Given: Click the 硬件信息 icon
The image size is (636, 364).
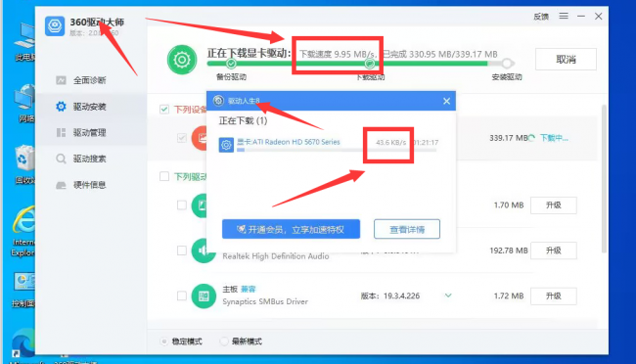Looking at the screenshot, I should pyautogui.click(x=61, y=186).
